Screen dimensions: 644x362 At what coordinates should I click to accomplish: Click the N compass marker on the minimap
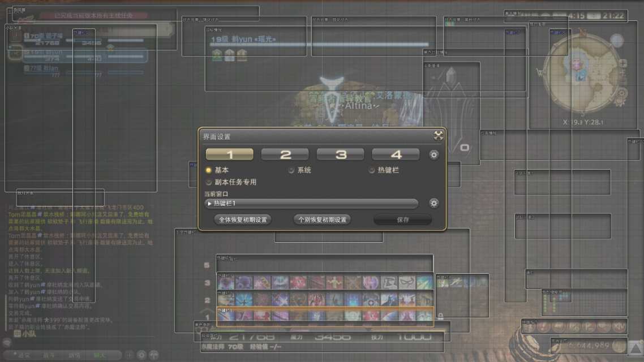point(583,32)
